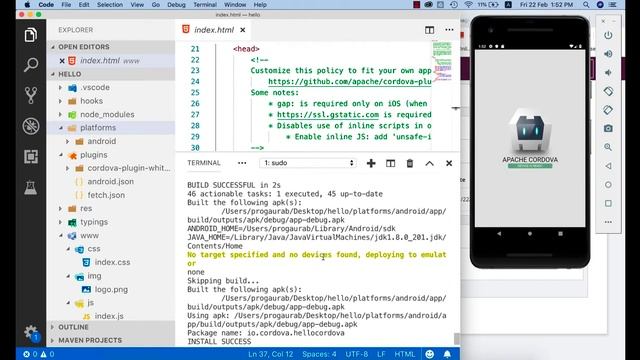Click emulator Home circle in toolbar
This screenshot has width=640, height=360.
tap(608, 184)
